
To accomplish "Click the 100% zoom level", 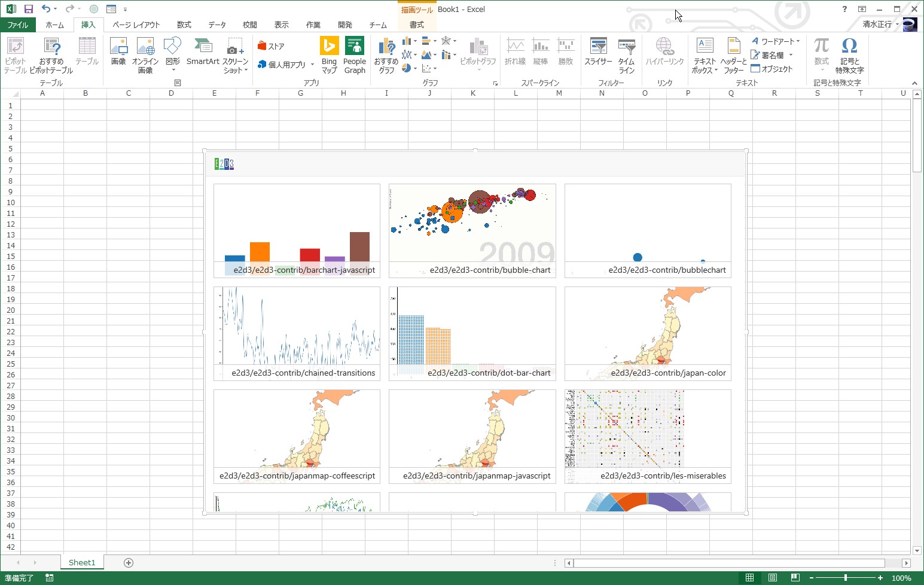I will pyautogui.click(x=901, y=578).
